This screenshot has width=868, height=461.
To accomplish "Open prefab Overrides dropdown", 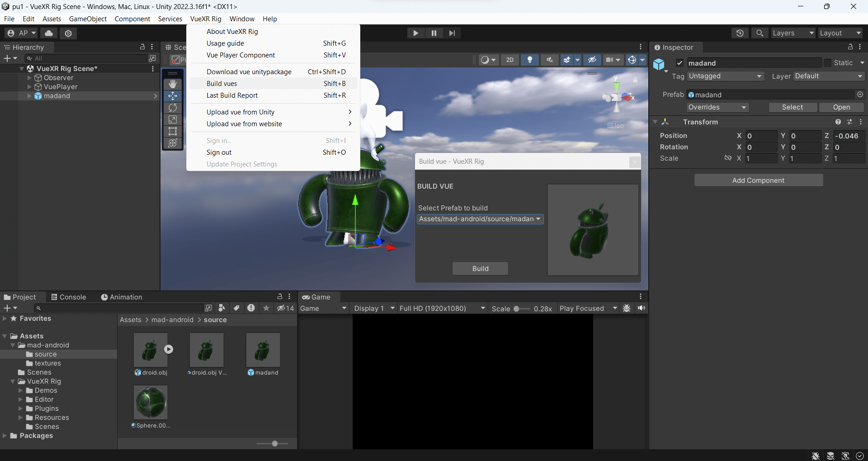I will coord(717,107).
